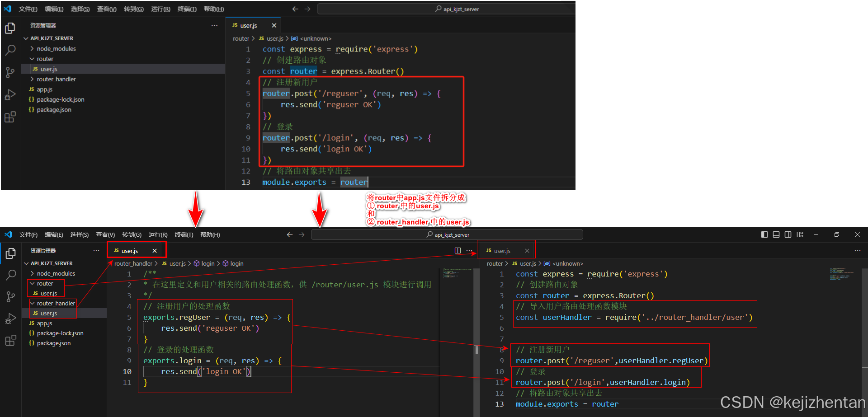Open 运行(R) menu in upper window
This screenshot has height=417, width=868.
[x=160, y=9]
